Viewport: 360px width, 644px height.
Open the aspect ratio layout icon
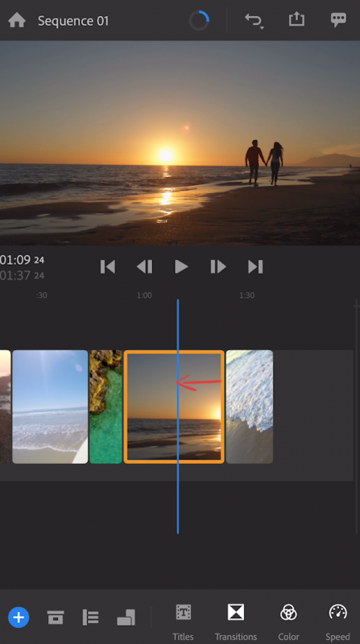(x=126, y=617)
